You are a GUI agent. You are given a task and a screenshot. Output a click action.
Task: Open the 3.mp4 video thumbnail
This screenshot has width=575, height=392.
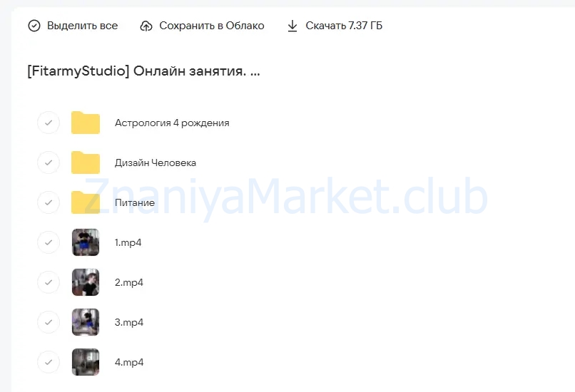(86, 322)
